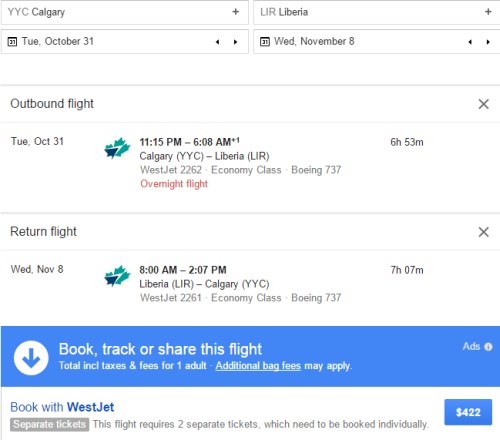Open calendar icon for Tue, October 31
Image resolution: width=500 pixels, height=440 pixels.
(x=12, y=42)
